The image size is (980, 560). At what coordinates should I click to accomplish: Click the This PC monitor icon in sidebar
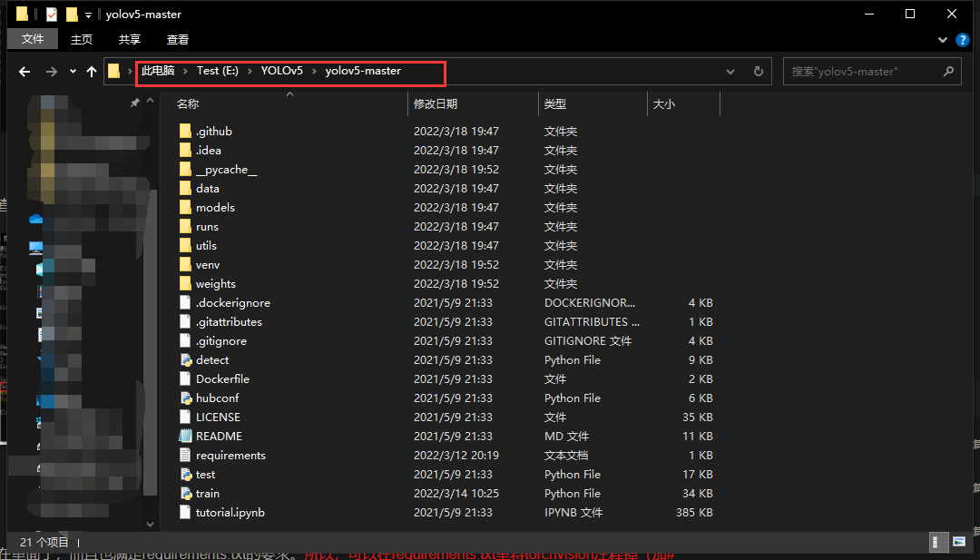35,248
